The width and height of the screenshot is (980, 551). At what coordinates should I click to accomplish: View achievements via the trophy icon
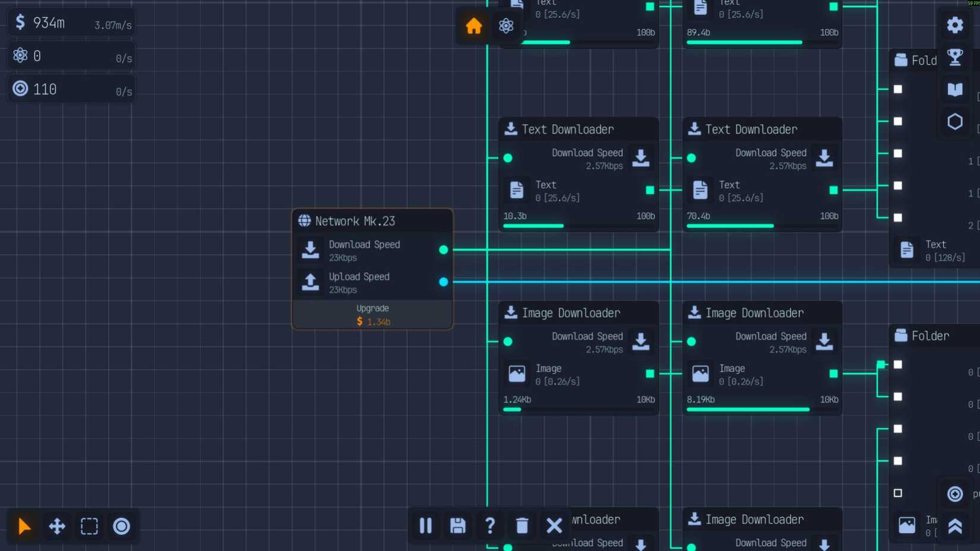[x=955, y=56]
